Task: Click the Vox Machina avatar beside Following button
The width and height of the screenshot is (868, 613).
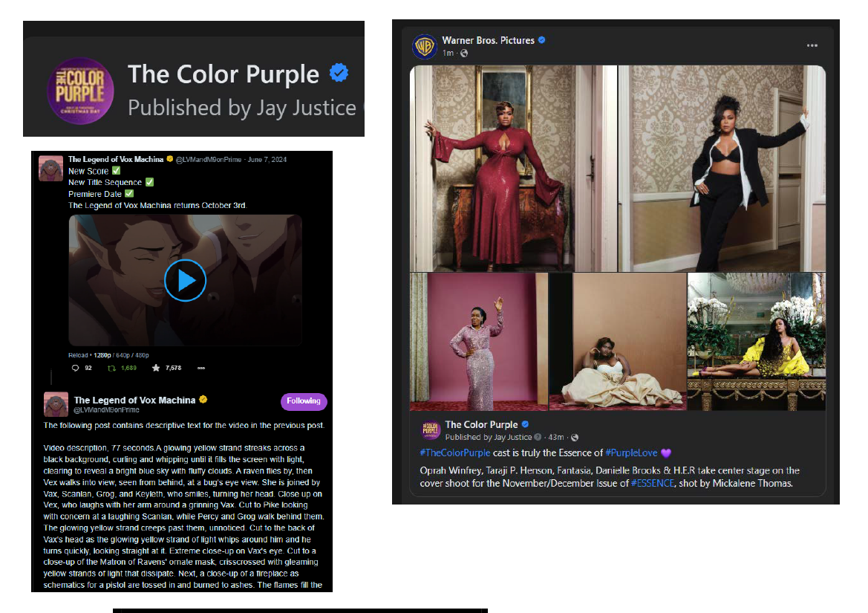Action: [x=56, y=404]
